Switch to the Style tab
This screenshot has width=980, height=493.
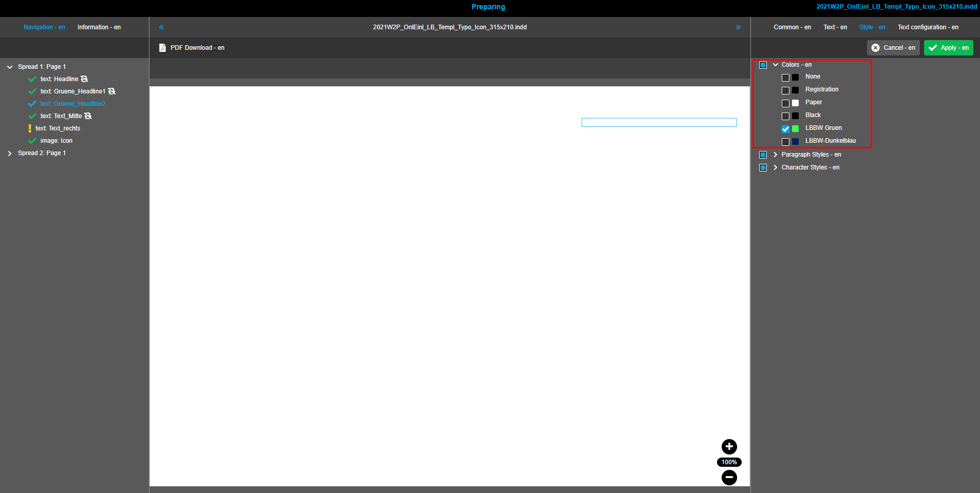872,27
